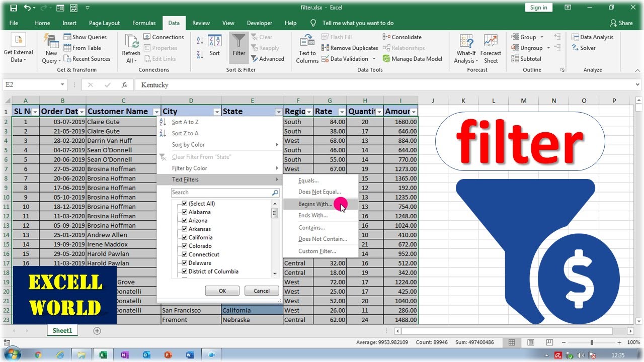Click Forecast Sheet

491,49
